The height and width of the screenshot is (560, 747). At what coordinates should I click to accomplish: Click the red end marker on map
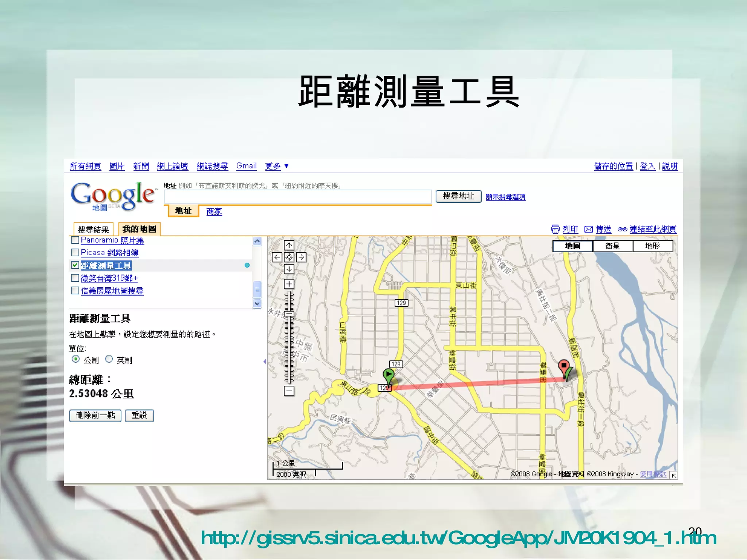click(564, 367)
